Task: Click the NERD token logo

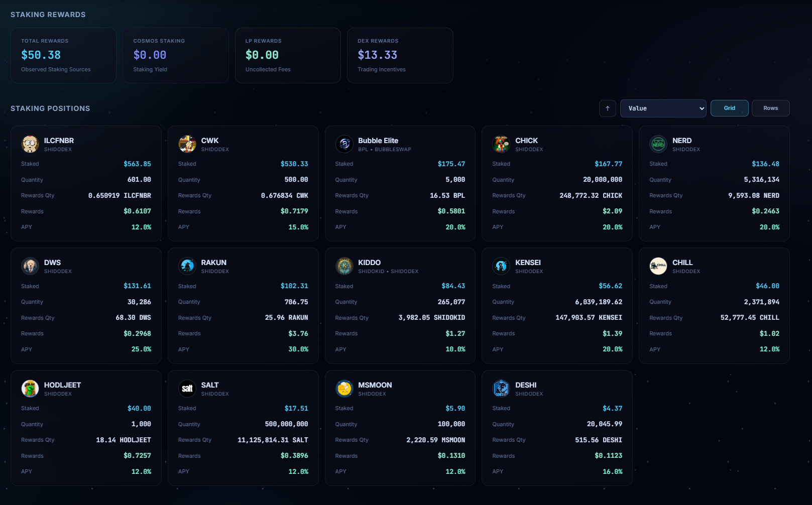Action: point(658,144)
